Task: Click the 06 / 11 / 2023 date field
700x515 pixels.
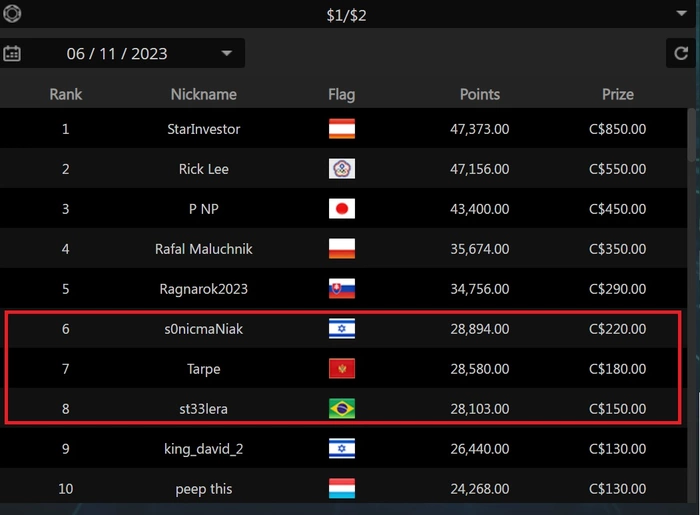Action: [117, 53]
